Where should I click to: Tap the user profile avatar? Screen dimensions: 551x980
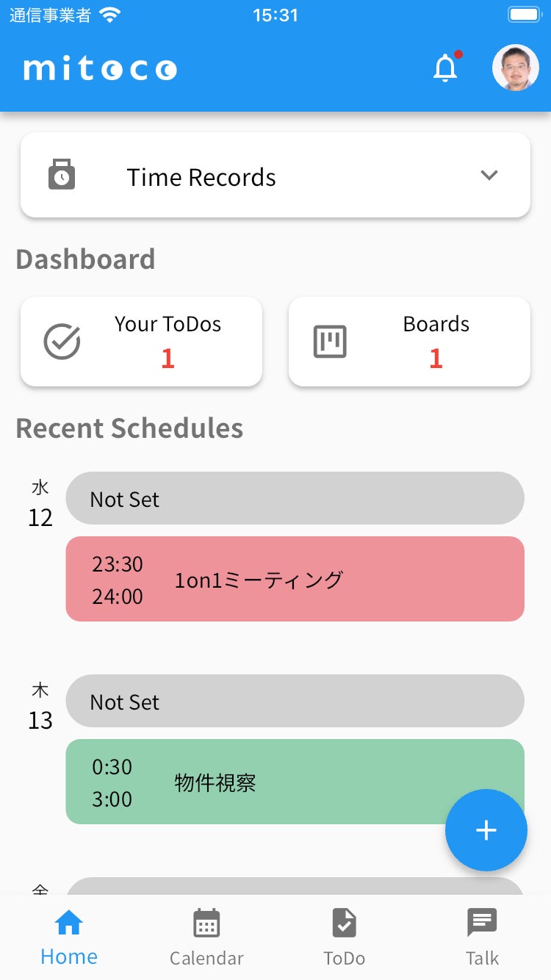515,68
